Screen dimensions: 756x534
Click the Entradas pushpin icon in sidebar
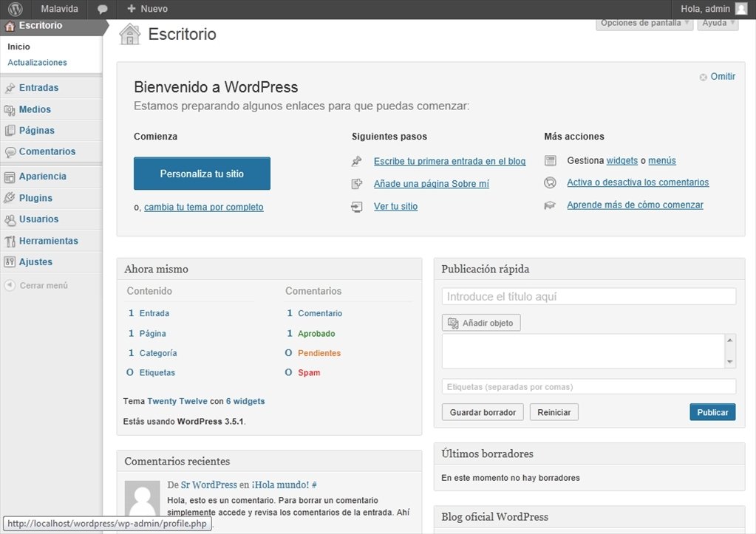10,88
